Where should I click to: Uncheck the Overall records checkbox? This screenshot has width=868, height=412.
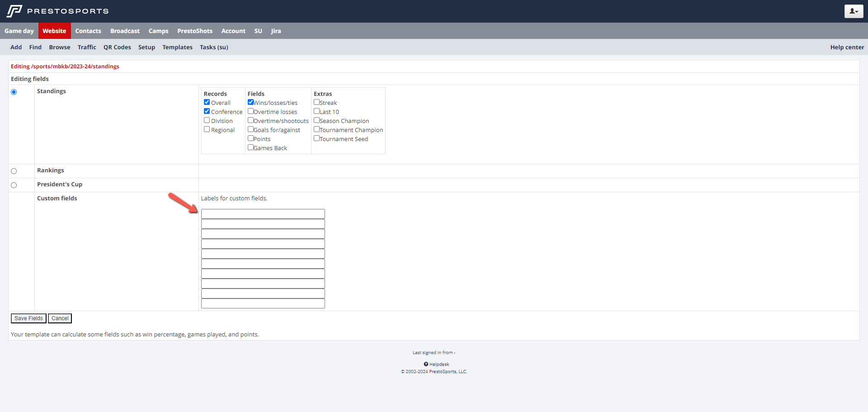click(x=207, y=102)
